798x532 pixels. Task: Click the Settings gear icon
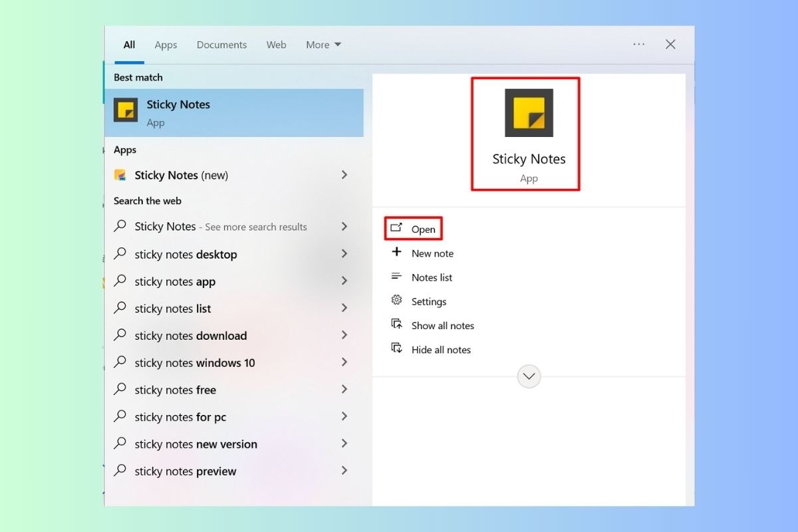coord(396,301)
